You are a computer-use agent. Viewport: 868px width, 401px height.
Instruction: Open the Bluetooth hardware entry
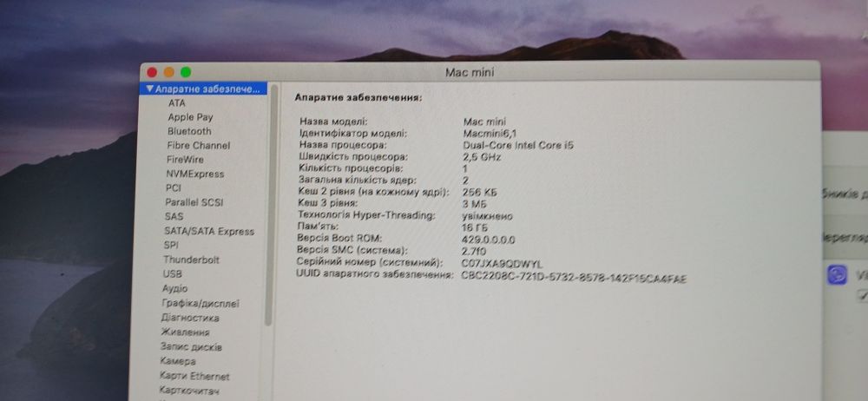(x=189, y=131)
